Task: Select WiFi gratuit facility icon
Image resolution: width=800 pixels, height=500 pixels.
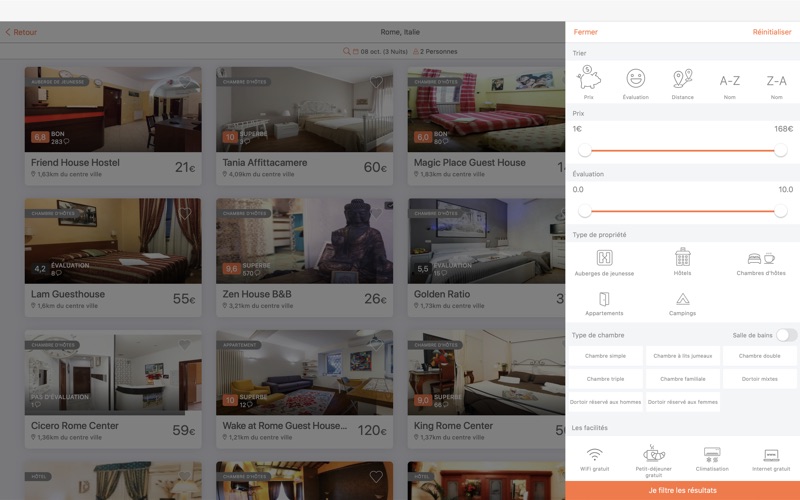Action: point(595,454)
